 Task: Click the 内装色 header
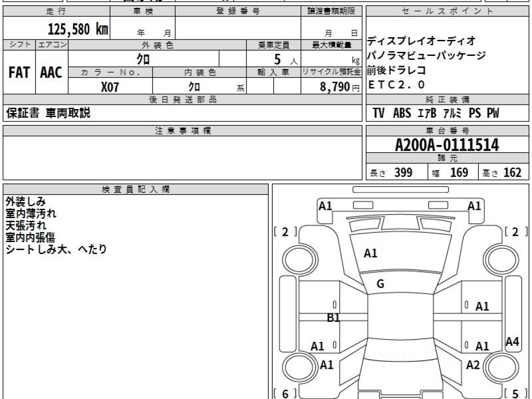tap(199, 73)
